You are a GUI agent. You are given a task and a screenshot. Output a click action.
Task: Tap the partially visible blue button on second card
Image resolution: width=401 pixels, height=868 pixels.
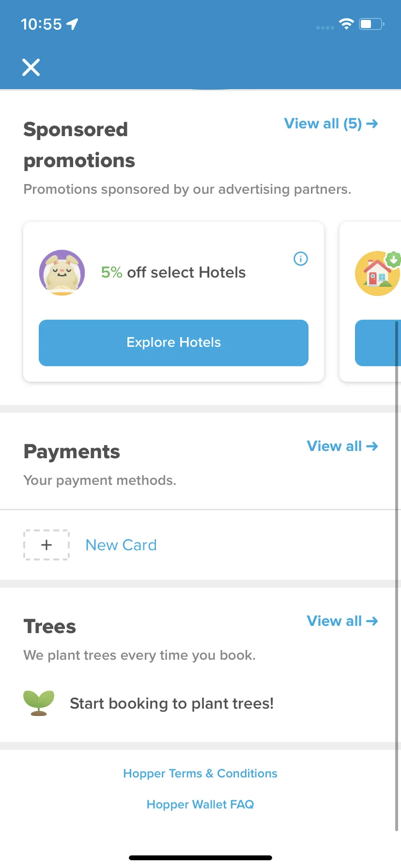tap(378, 343)
